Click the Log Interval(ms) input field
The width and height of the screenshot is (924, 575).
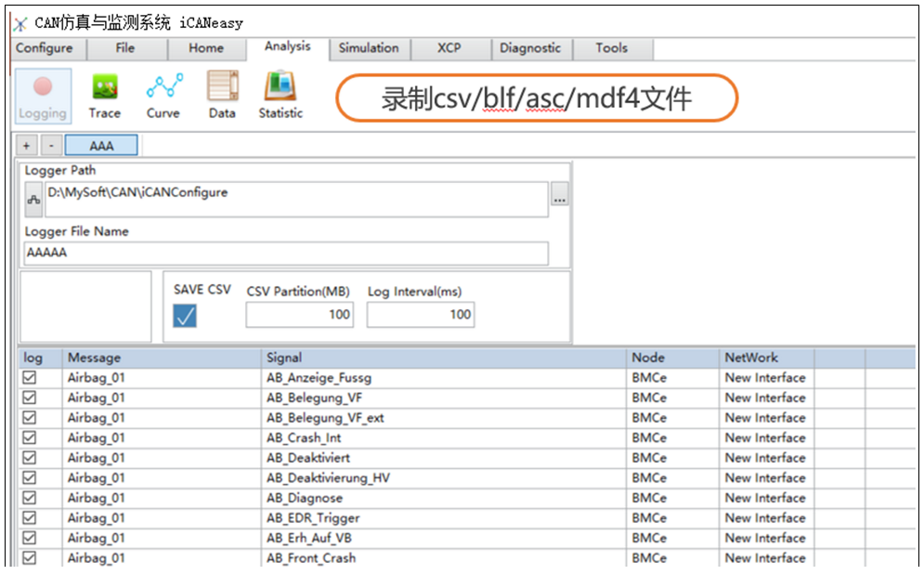click(x=420, y=315)
